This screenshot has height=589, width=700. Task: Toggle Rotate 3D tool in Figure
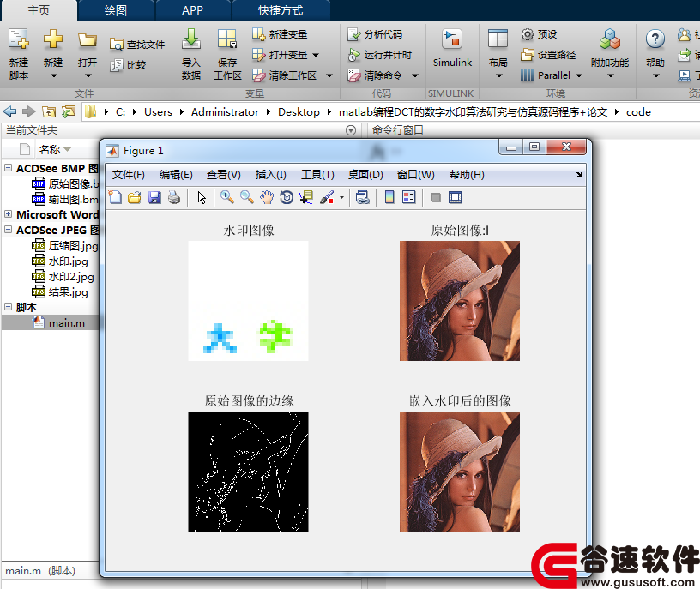pyautogui.click(x=287, y=197)
